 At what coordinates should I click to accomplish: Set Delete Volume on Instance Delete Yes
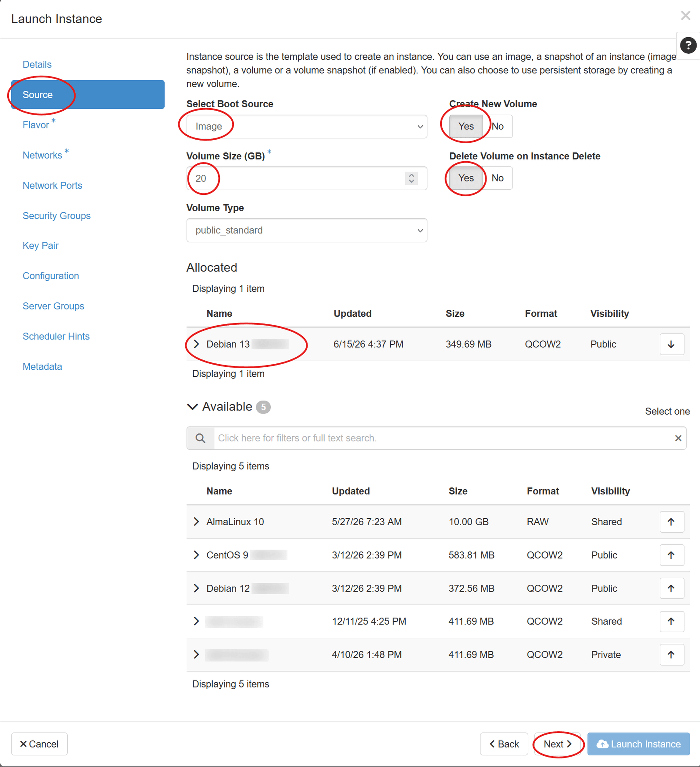[466, 178]
